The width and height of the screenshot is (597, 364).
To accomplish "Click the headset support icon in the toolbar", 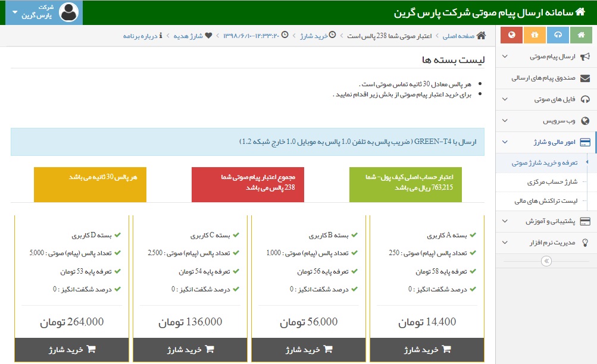I will coord(557,35).
